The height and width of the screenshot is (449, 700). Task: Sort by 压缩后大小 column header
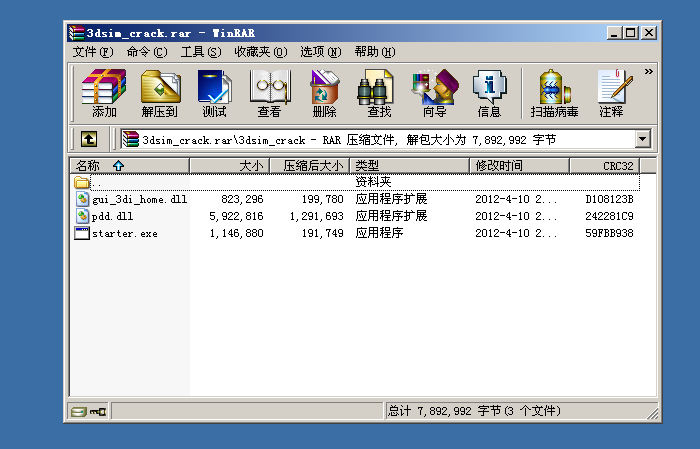[x=310, y=166]
